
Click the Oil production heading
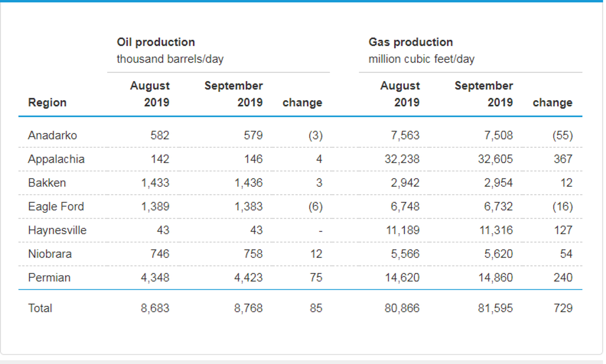(156, 42)
